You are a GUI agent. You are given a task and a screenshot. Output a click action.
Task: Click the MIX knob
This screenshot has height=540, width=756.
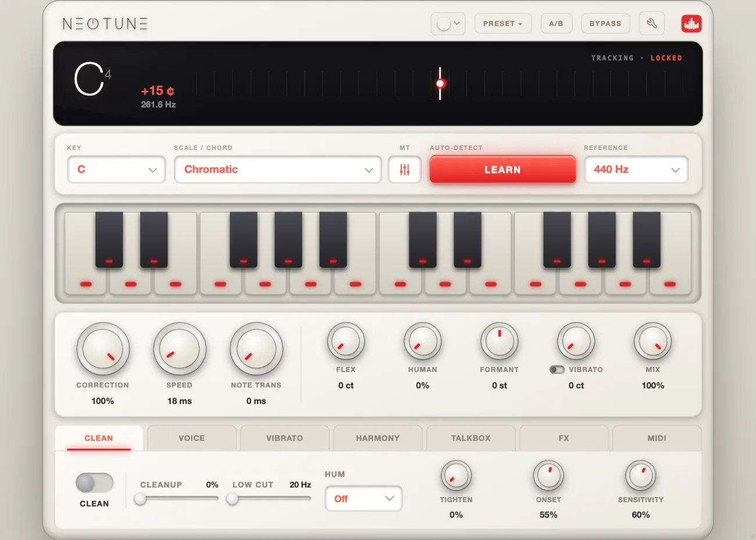[652, 341]
